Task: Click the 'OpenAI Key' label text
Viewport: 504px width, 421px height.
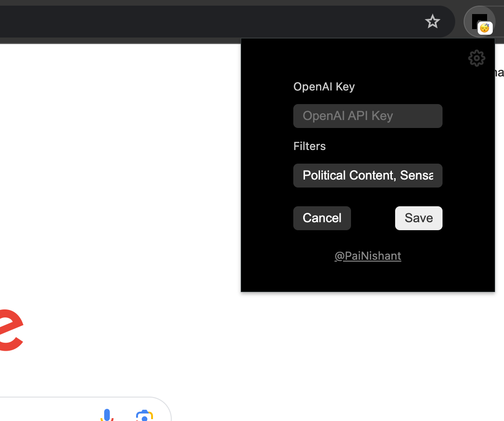Action: pos(324,87)
